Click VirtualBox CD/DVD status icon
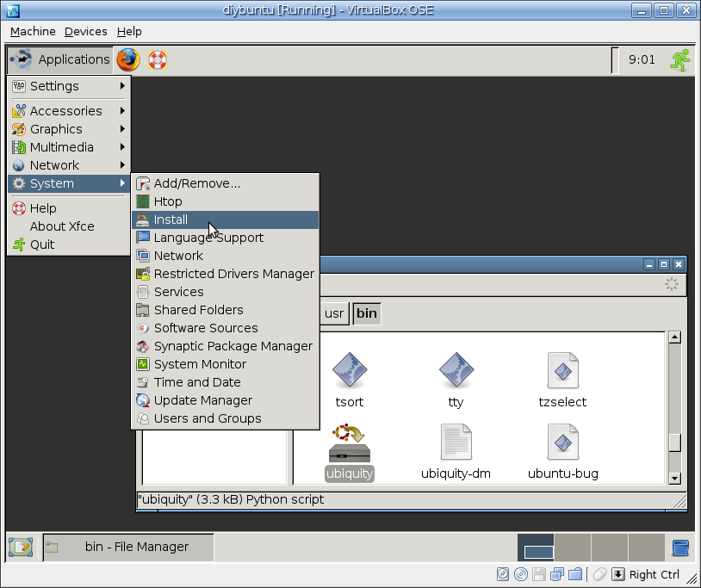 [521, 574]
